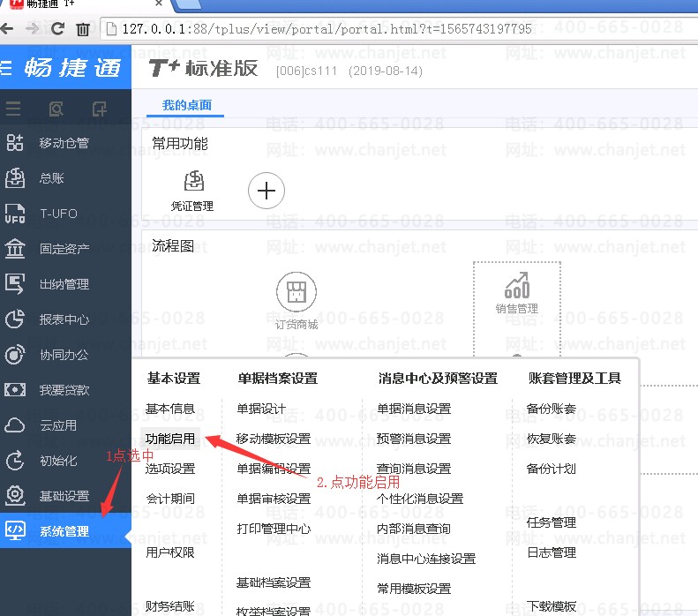698x616 pixels.
Task: Open 常用模板设置 link
Action: (x=414, y=589)
